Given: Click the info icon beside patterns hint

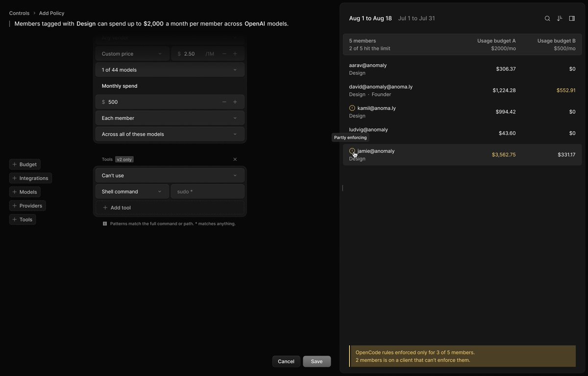Looking at the screenshot, I should click(105, 224).
